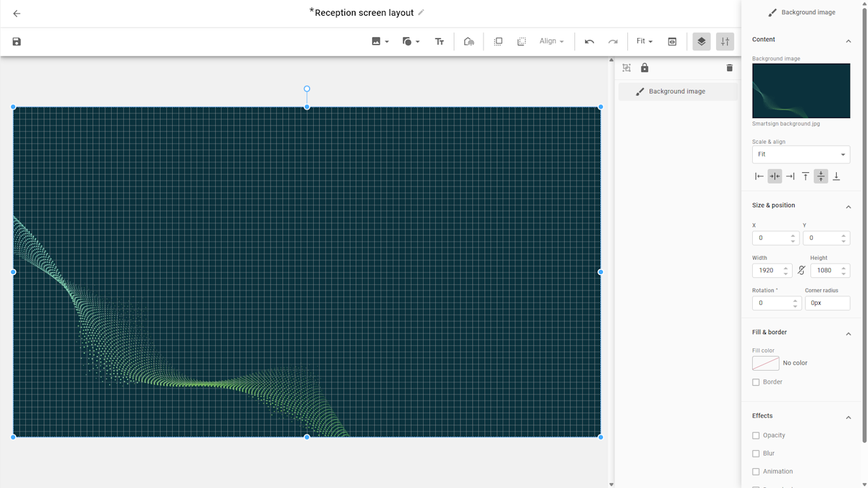Select the Text tool in toolbar
This screenshot has height=488, width=868.
439,42
